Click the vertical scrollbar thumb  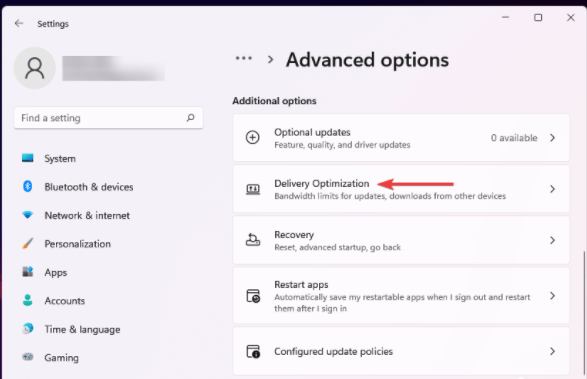coord(583,313)
